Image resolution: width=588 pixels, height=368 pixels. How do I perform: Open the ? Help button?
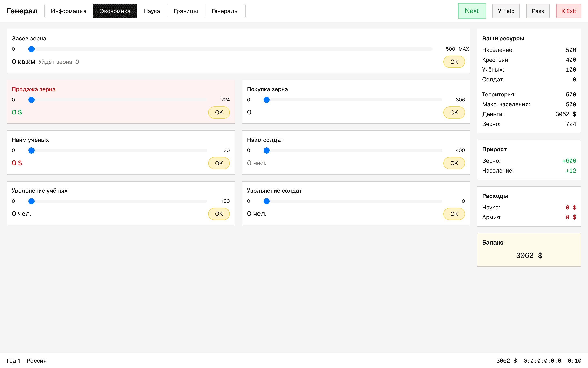[506, 11]
